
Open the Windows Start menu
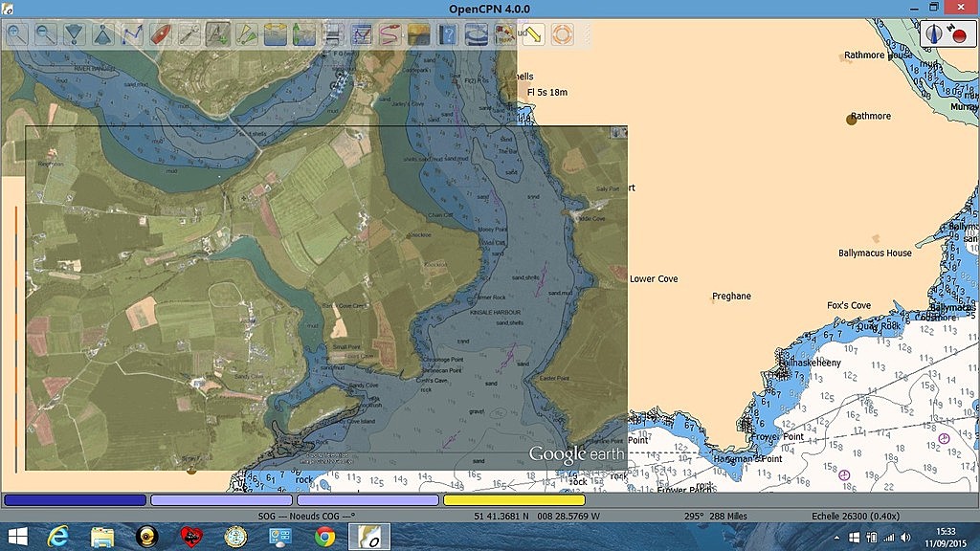tap(17, 537)
